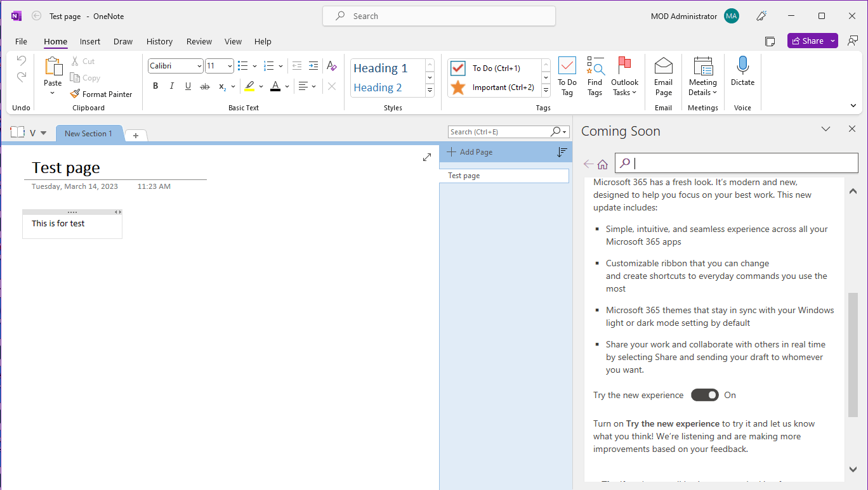Increase the indent level
The height and width of the screenshot is (490, 868).
pos(313,66)
